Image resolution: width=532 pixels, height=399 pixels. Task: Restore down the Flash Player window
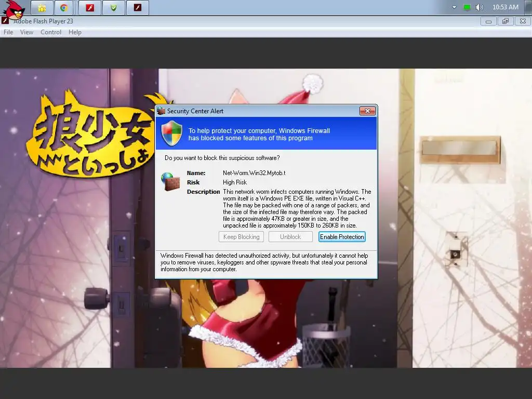click(x=506, y=21)
